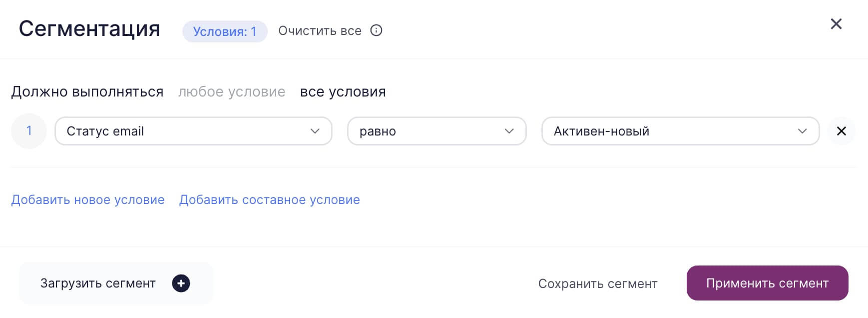Click the info icon next to Очистить все
This screenshot has height=318, width=868.
pos(376,30)
